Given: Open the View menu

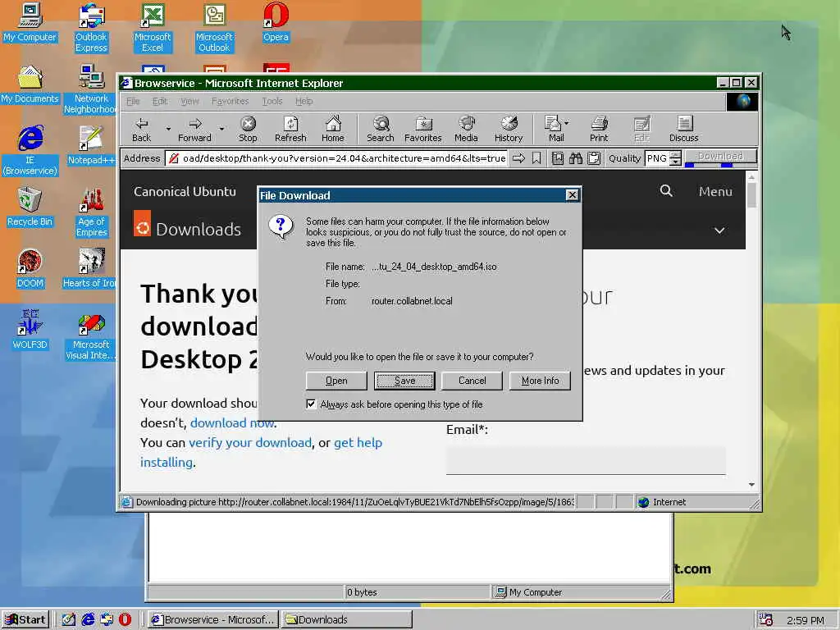Looking at the screenshot, I should click(x=189, y=101).
